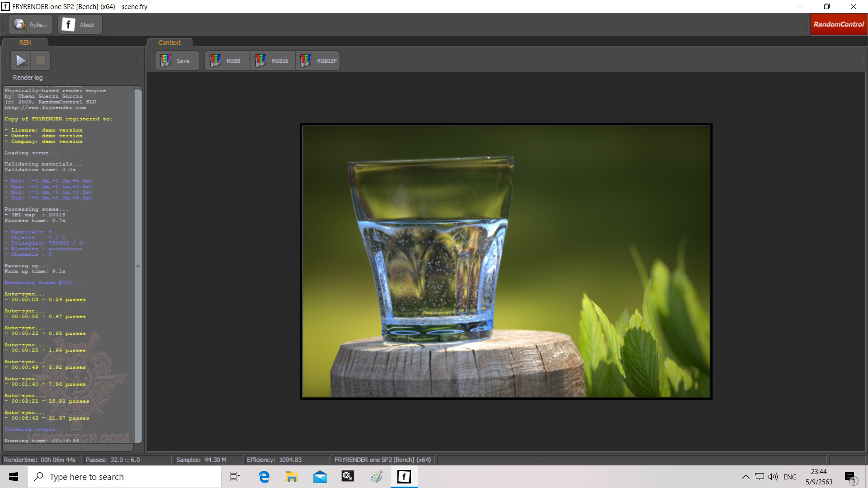Open Microsoft Edge from taskbar
Viewport: 868px width, 488px height.
click(x=264, y=477)
